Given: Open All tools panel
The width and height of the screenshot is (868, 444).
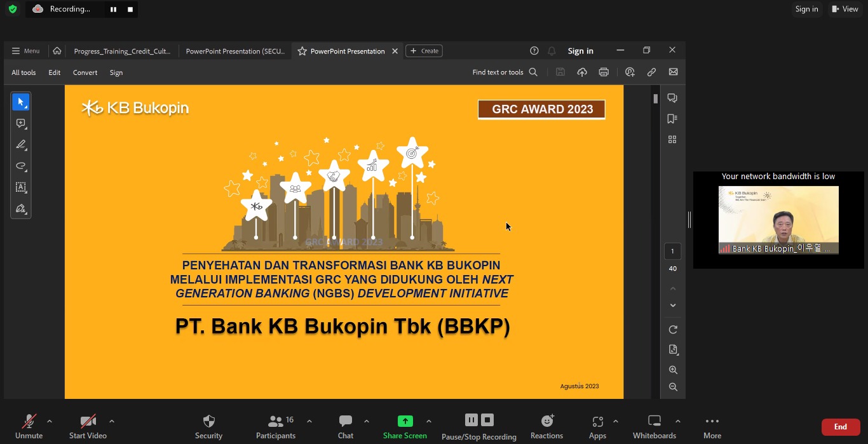Looking at the screenshot, I should tap(24, 72).
